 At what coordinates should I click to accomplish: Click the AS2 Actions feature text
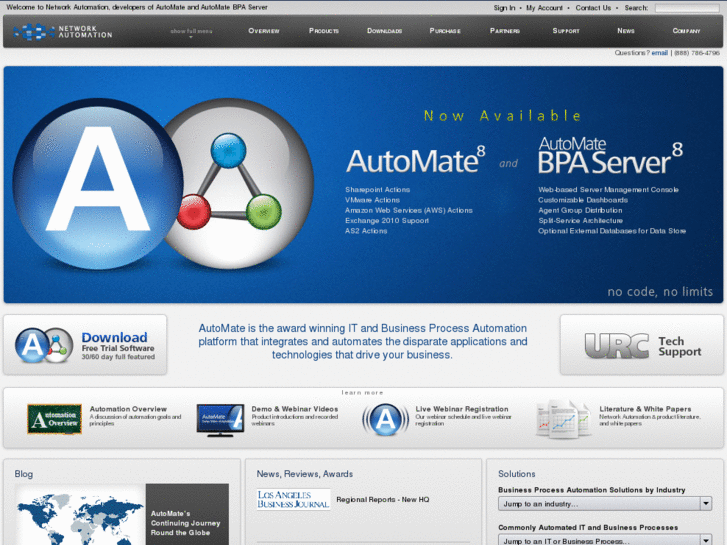(366, 231)
